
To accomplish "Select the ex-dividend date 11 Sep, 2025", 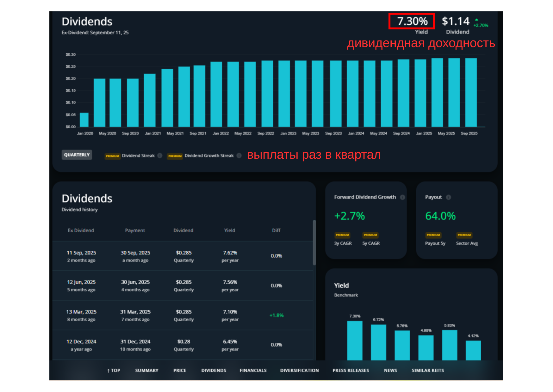I will click(x=81, y=253).
